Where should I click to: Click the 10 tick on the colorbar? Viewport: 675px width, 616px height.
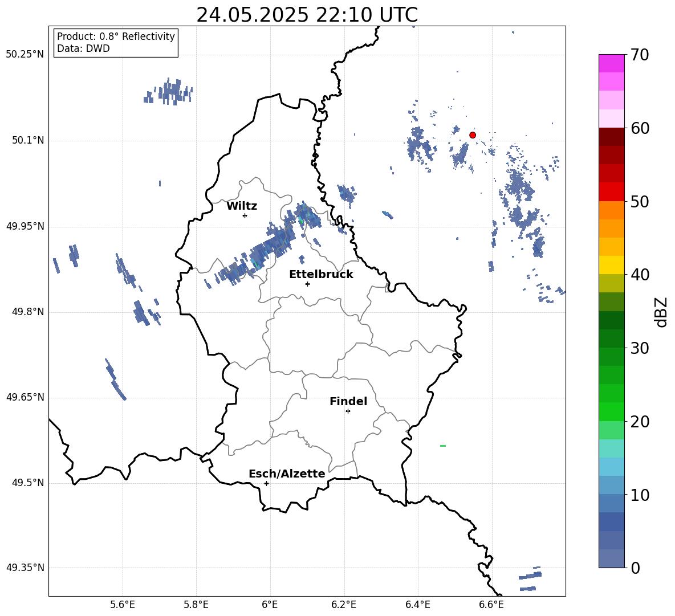pos(640,495)
